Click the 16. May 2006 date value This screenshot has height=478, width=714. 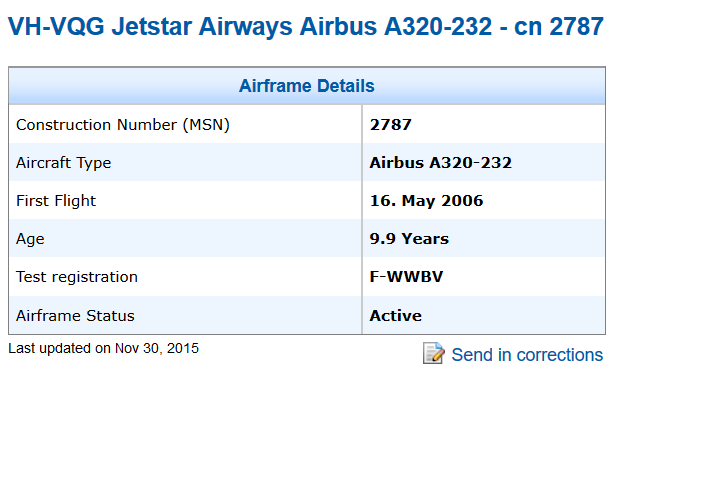[x=426, y=201]
